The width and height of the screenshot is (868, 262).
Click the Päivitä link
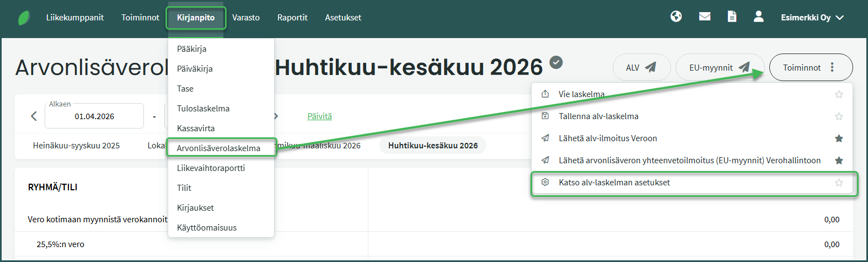(x=319, y=116)
